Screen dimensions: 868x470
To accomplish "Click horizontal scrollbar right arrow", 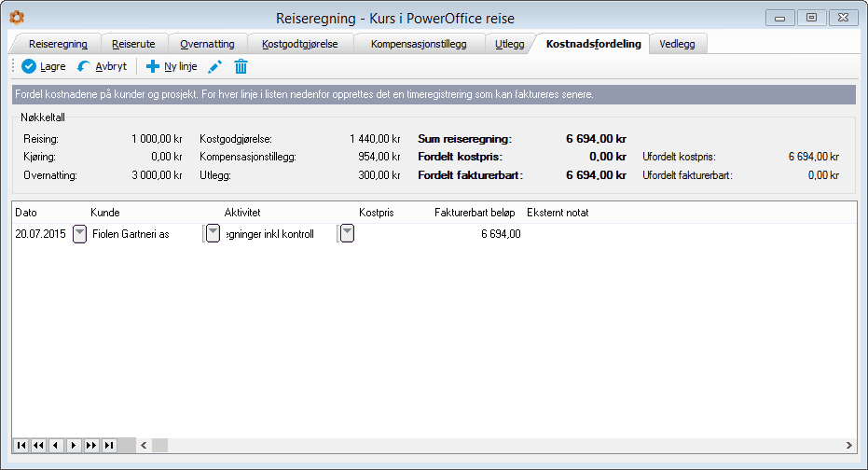I will coord(848,445).
